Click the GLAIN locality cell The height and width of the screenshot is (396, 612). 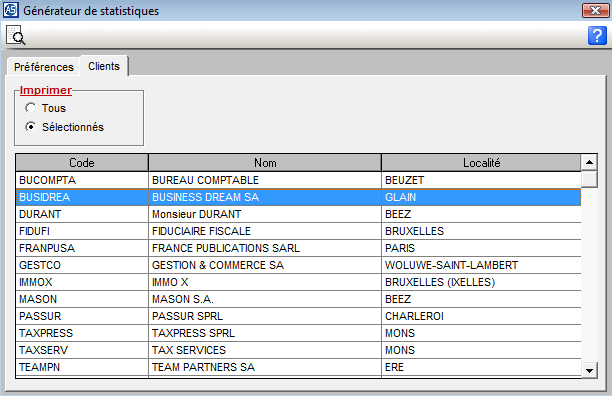pyautogui.click(x=481, y=197)
